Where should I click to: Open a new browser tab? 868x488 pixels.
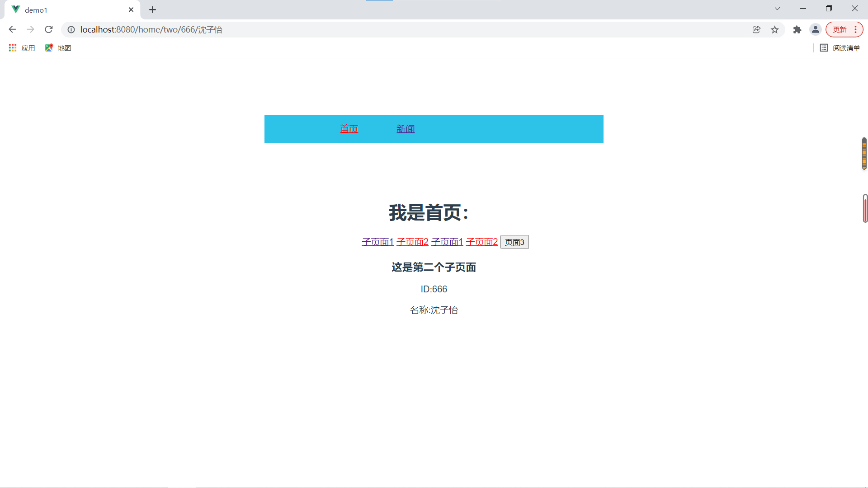coord(153,9)
